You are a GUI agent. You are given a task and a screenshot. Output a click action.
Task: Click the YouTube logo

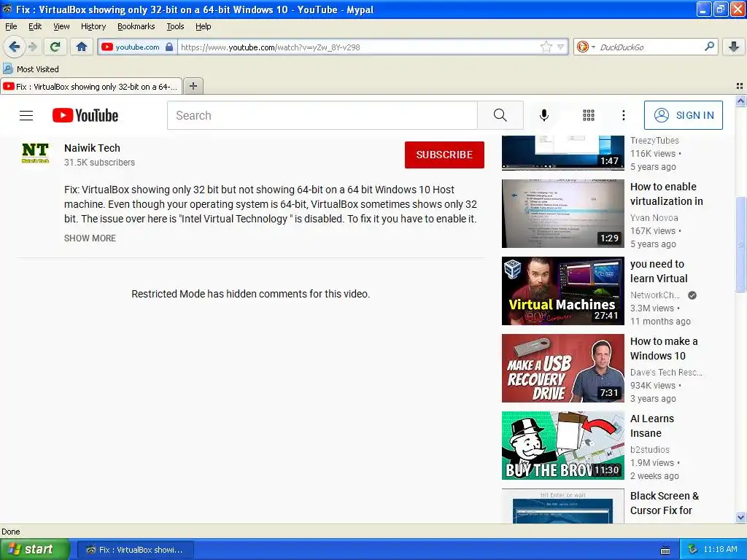coord(85,115)
